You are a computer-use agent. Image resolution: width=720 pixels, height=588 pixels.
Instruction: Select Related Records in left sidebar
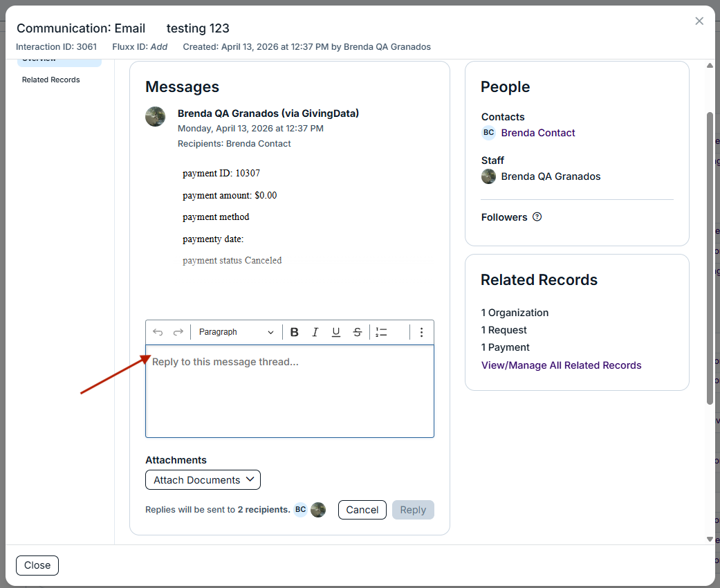51,80
